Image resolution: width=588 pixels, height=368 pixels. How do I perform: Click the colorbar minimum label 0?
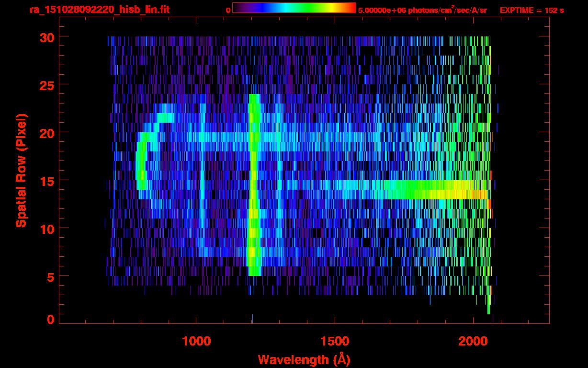(228, 10)
